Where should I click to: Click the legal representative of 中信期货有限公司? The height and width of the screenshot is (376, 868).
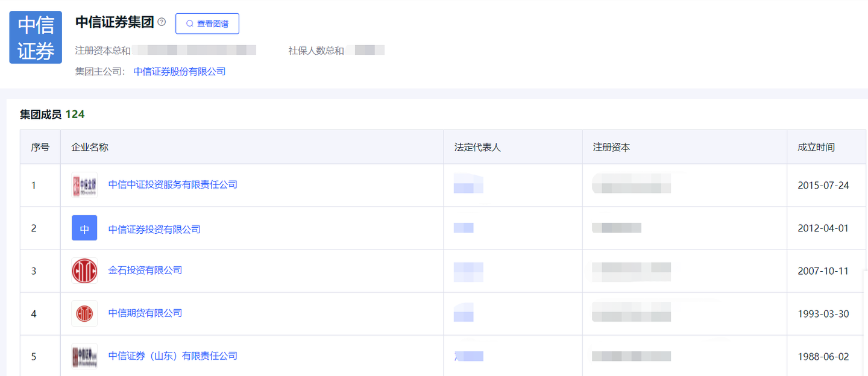(x=464, y=313)
